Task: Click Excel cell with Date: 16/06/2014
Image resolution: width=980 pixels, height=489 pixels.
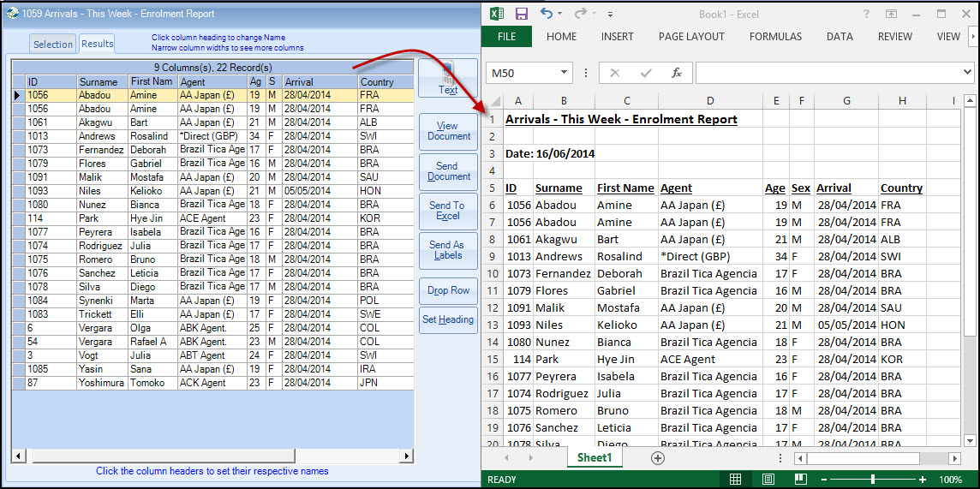Action: click(549, 153)
